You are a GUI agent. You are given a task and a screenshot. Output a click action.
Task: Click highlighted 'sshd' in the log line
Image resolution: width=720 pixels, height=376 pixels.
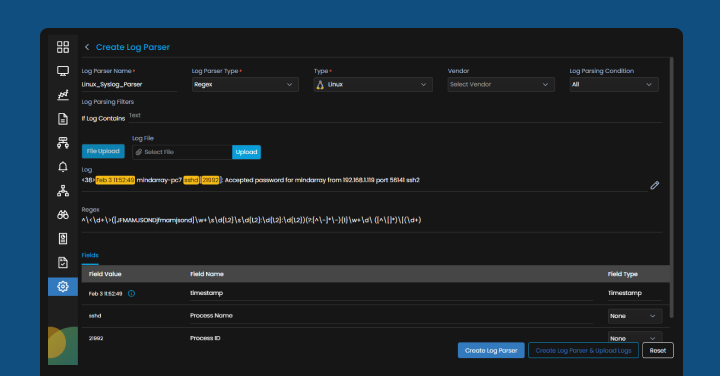coord(191,180)
